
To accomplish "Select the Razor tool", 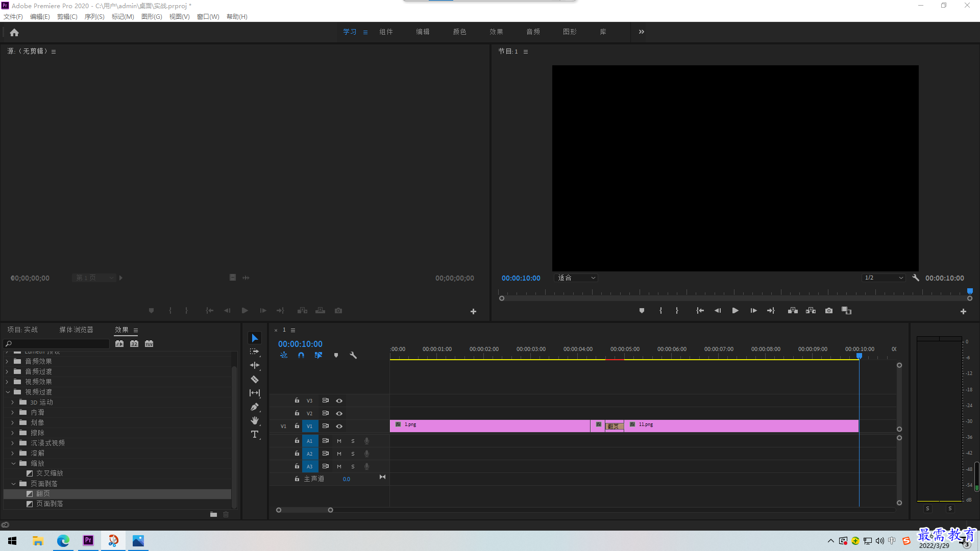I will coord(255,379).
